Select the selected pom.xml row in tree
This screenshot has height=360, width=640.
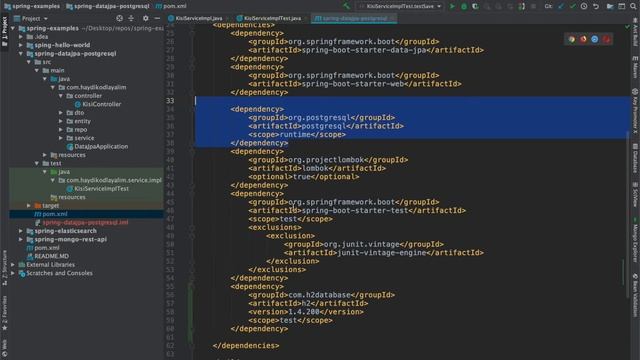pos(87,214)
